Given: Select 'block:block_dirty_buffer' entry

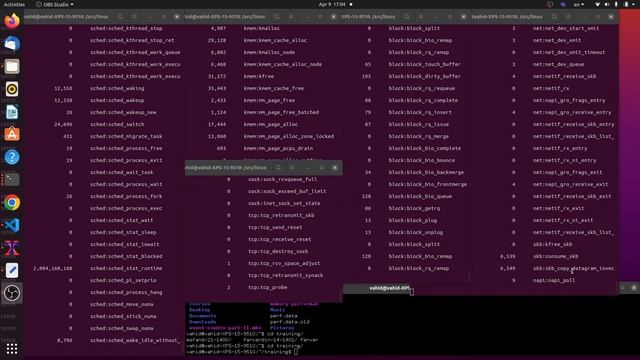Looking at the screenshot, I should click(424, 76).
